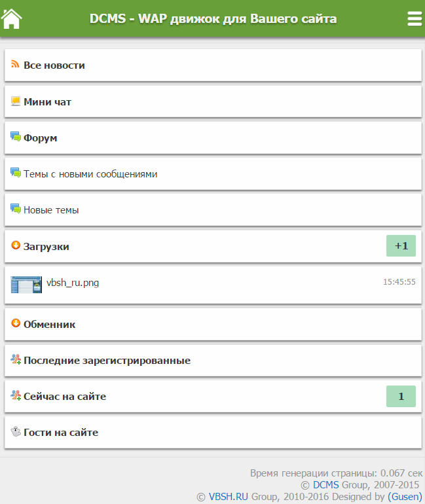Click the 1 counter badge on Сейчас на сайте
The height and width of the screenshot is (504, 425).
[x=401, y=396]
